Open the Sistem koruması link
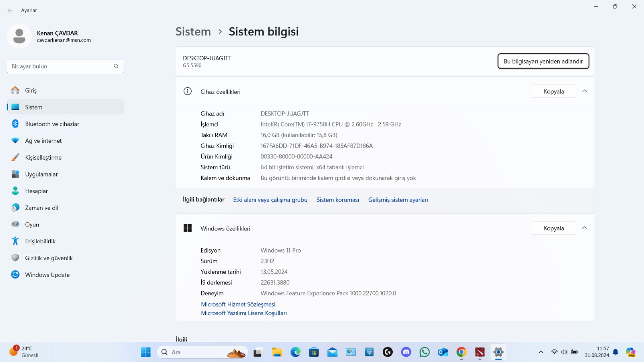Image resolution: width=644 pixels, height=362 pixels. pos(338,200)
